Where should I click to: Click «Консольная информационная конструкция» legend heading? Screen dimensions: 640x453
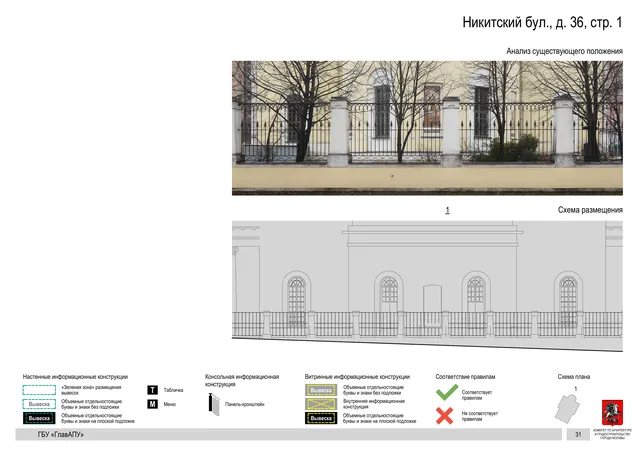(x=242, y=380)
